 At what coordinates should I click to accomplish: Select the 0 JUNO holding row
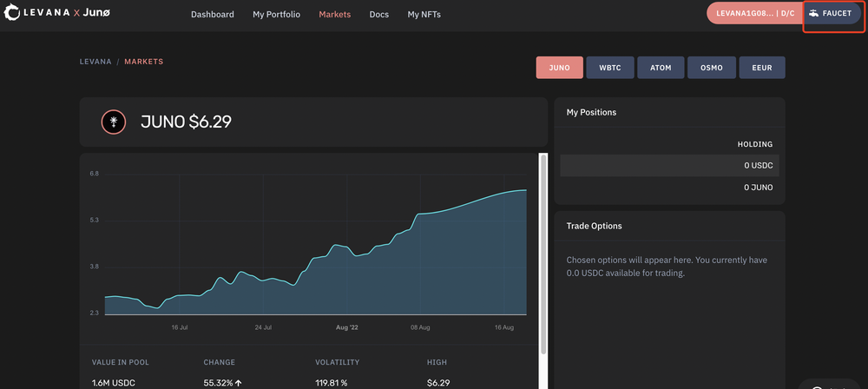670,188
